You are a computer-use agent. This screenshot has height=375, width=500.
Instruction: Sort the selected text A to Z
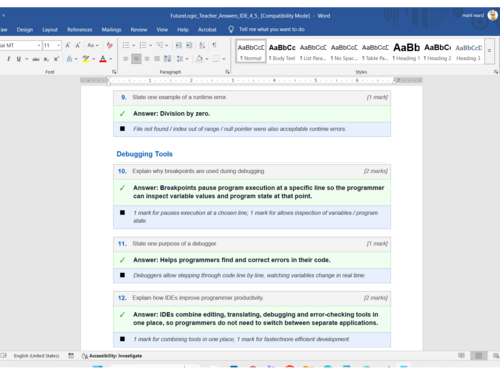tap(202, 45)
